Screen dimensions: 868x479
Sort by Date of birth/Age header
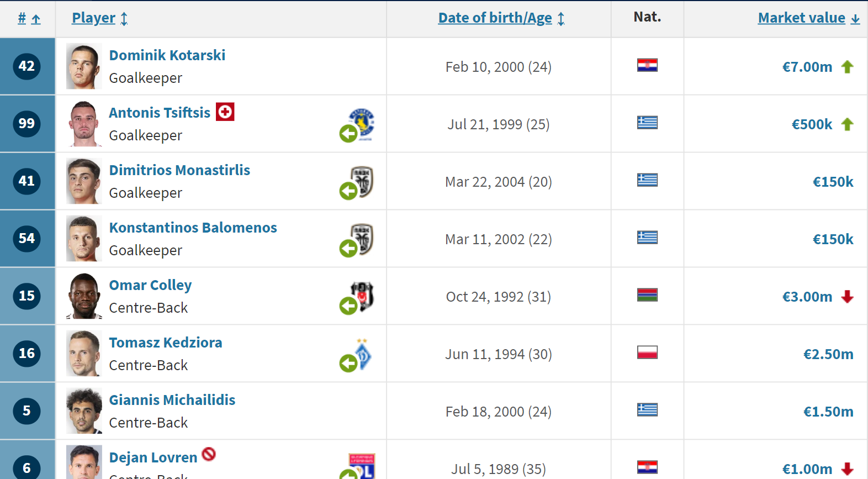(x=495, y=18)
